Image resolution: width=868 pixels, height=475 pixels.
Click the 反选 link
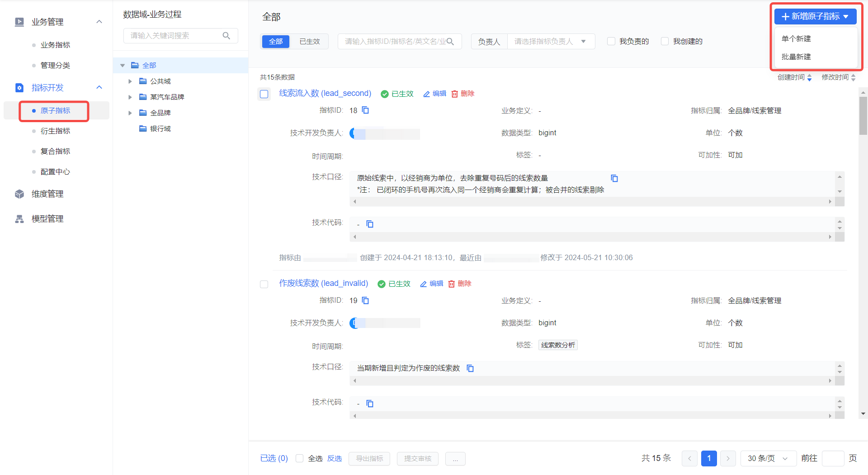[335, 458]
